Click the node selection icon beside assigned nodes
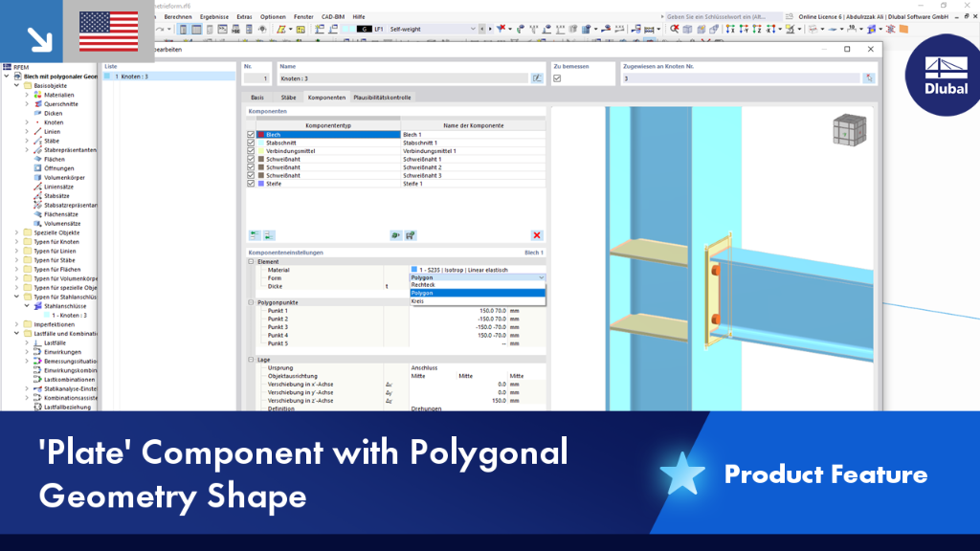The width and height of the screenshot is (980, 551). coord(869,78)
